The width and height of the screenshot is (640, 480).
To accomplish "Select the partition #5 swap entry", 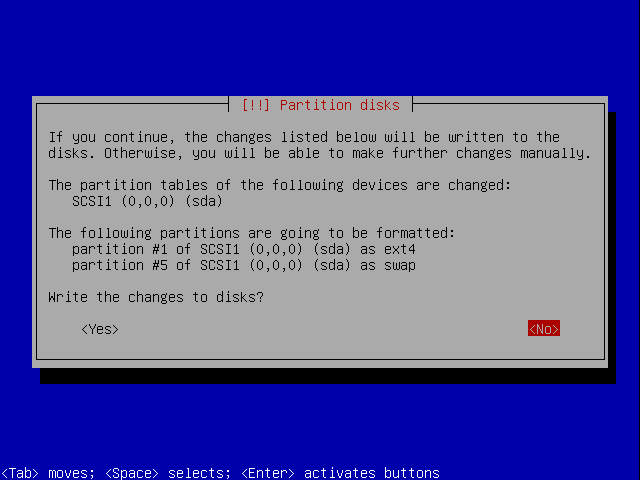I will [244, 265].
